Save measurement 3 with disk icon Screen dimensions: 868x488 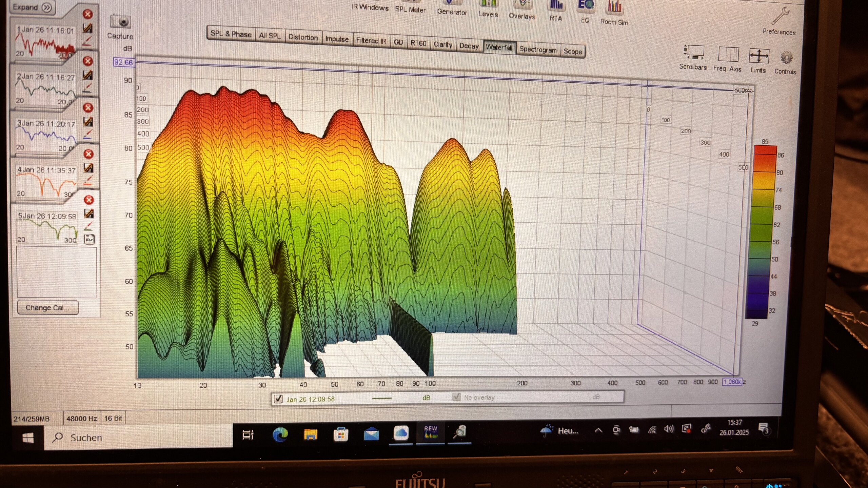(88, 121)
